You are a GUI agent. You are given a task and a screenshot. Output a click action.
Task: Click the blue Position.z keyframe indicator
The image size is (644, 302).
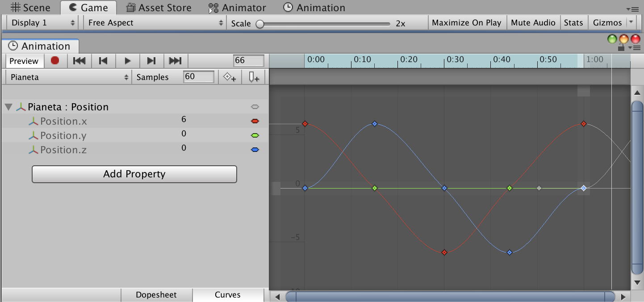(255, 150)
